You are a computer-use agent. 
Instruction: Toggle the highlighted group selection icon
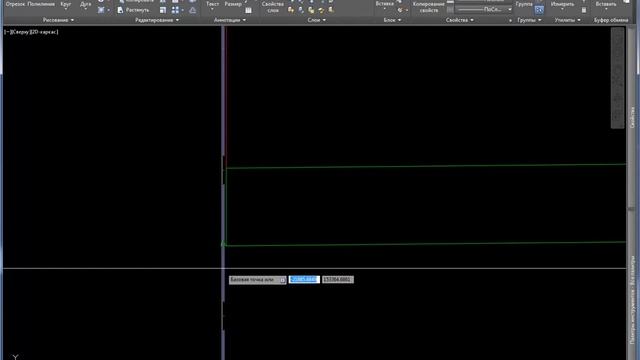[x=539, y=10]
